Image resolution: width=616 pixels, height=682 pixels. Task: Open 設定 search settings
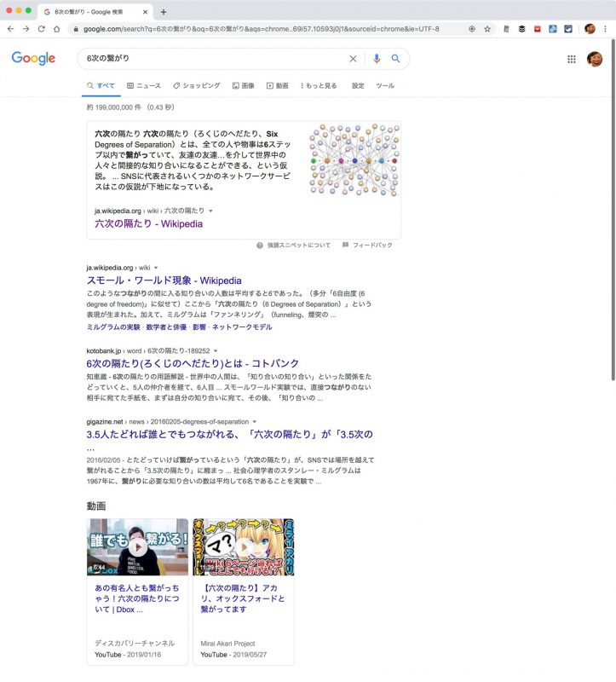tap(358, 86)
